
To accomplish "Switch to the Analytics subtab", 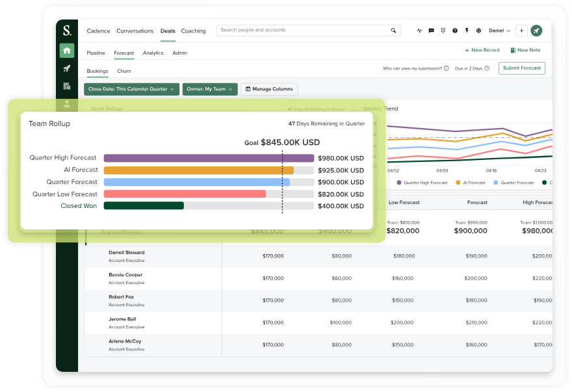I will click(153, 53).
